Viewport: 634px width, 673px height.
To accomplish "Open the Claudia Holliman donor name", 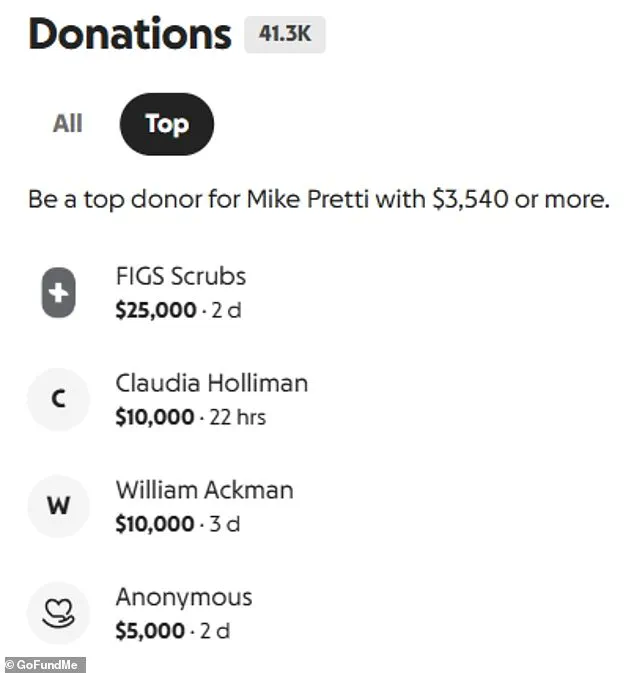I will [211, 383].
